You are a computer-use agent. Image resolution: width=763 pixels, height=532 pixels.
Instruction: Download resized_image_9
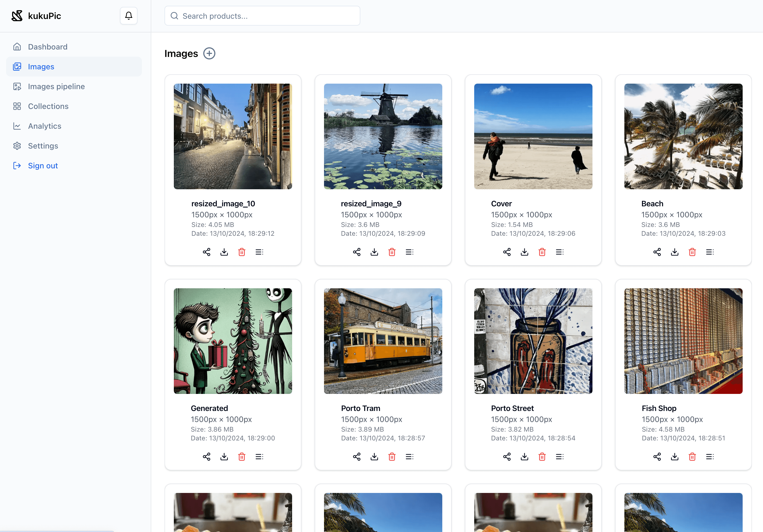click(x=374, y=252)
